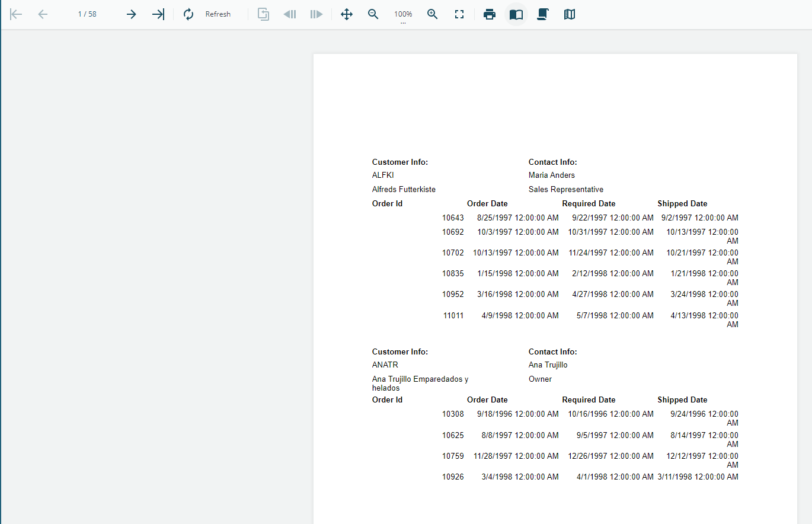
Task: Toggle single page book view mode
Action: [516, 14]
